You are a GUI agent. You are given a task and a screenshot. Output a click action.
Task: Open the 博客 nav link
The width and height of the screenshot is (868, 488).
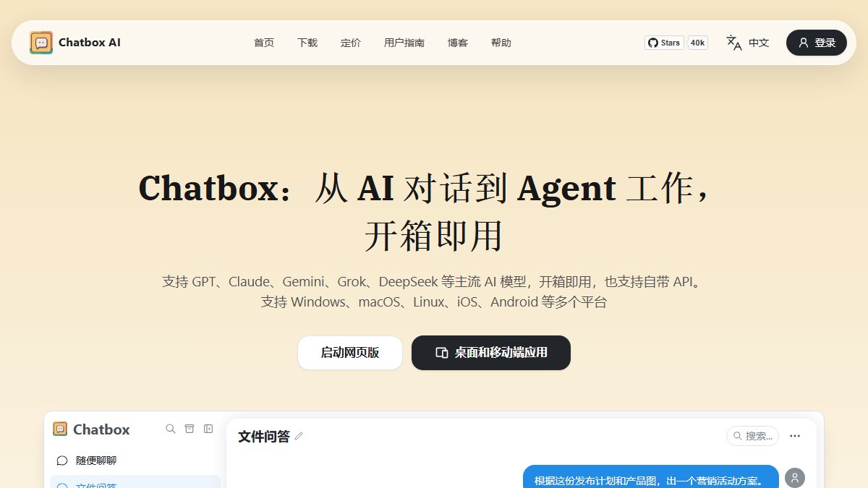(458, 43)
